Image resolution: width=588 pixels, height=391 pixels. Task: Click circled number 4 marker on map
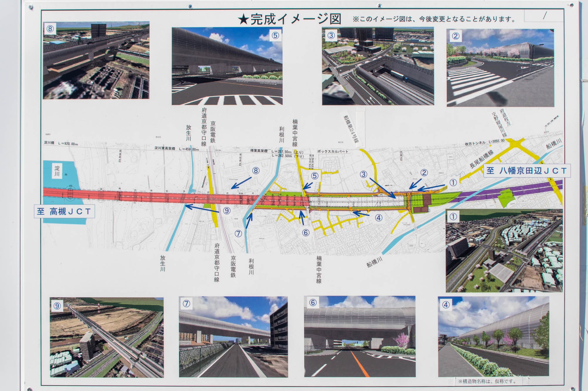click(378, 218)
